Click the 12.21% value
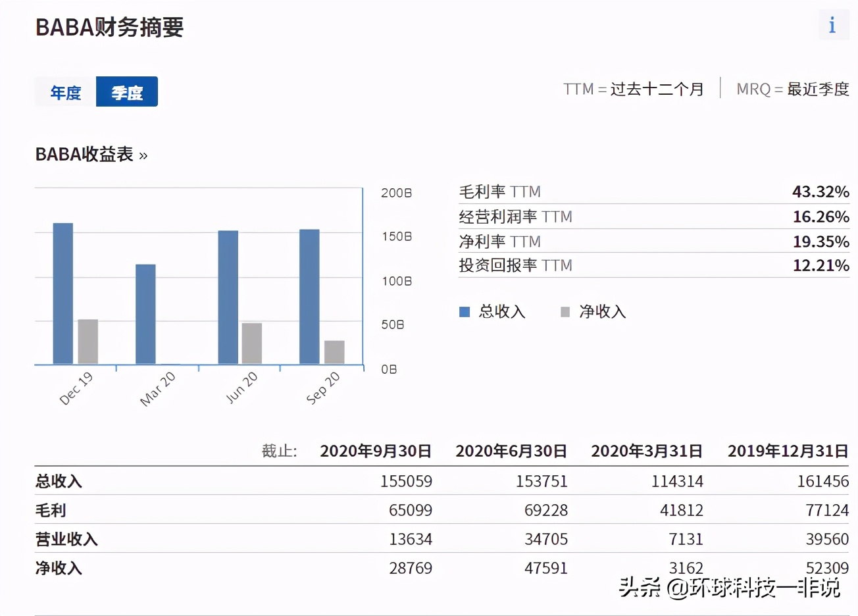This screenshot has height=616, width=858. tap(820, 265)
